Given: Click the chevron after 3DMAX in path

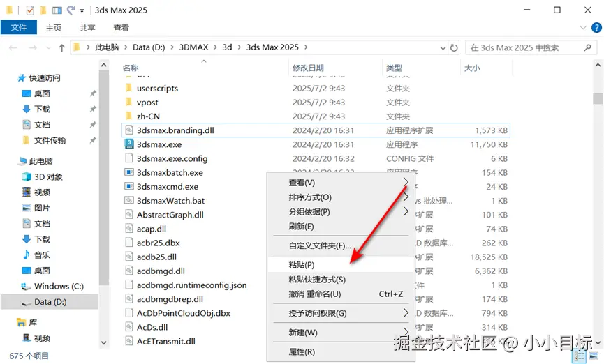Looking at the screenshot, I should point(215,47).
